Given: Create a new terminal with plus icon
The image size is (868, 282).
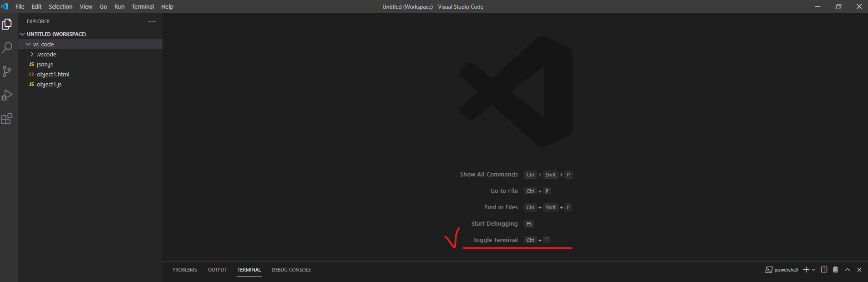Looking at the screenshot, I should pyautogui.click(x=806, y=270).
